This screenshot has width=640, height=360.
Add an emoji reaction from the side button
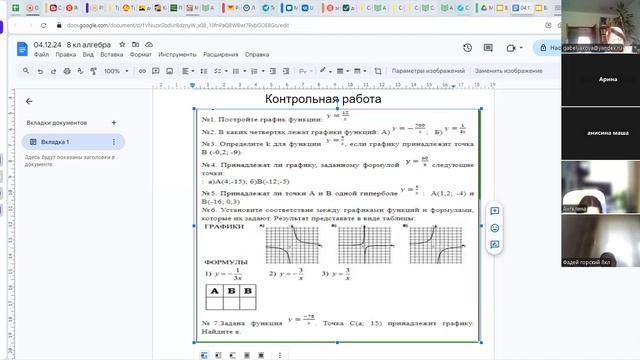pyautogui.click(x=495, y=228)
